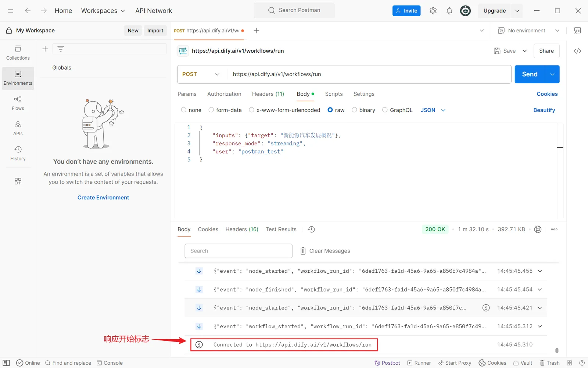Open the request Cookies link
This screenshot has height=368, width=588.
547,94
